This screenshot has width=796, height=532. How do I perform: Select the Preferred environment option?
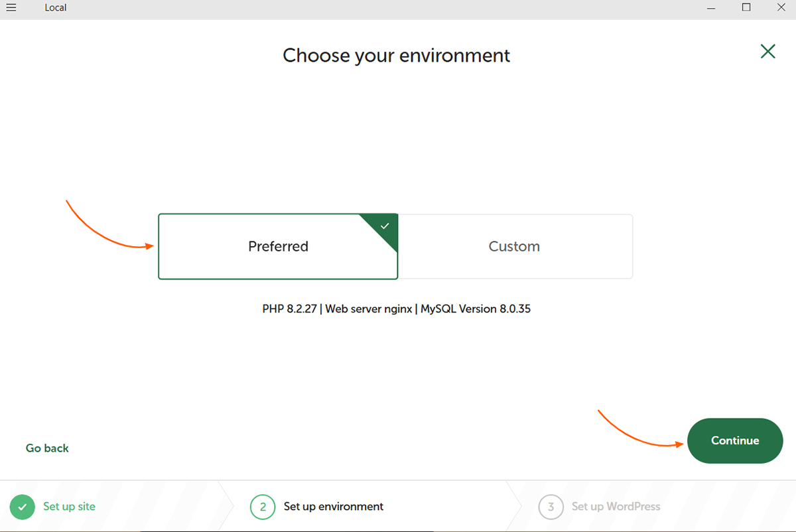278,247
